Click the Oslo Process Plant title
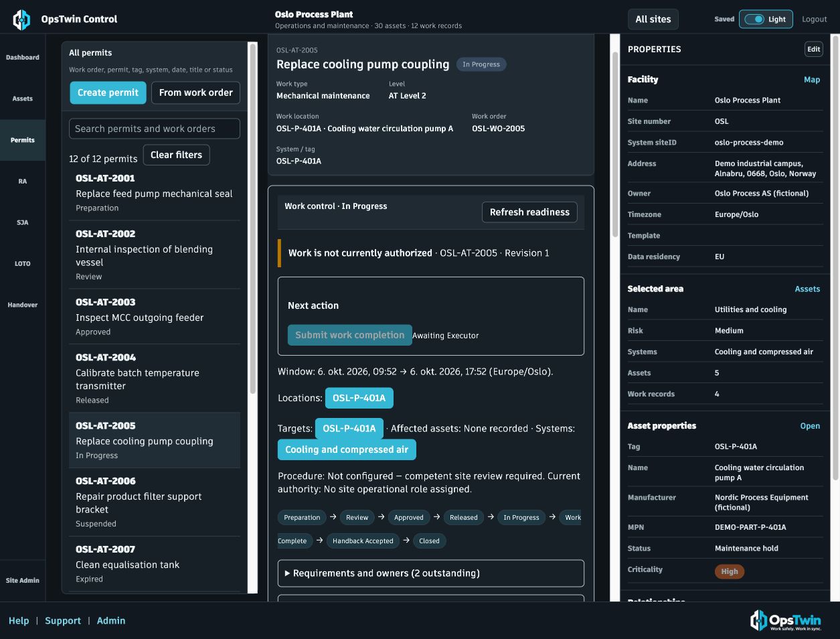The image size is (840, 639). tap(314, 14)
